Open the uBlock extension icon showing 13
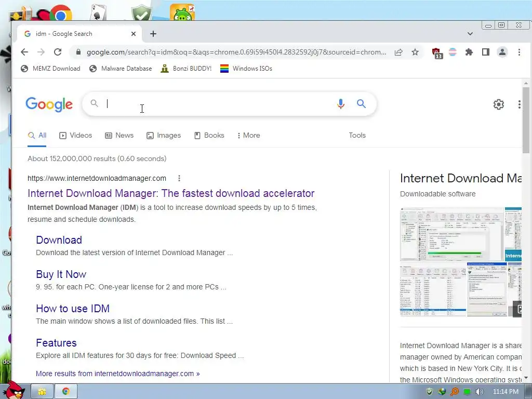The width and height of the screenshot is (532, 399). (437, 53)
